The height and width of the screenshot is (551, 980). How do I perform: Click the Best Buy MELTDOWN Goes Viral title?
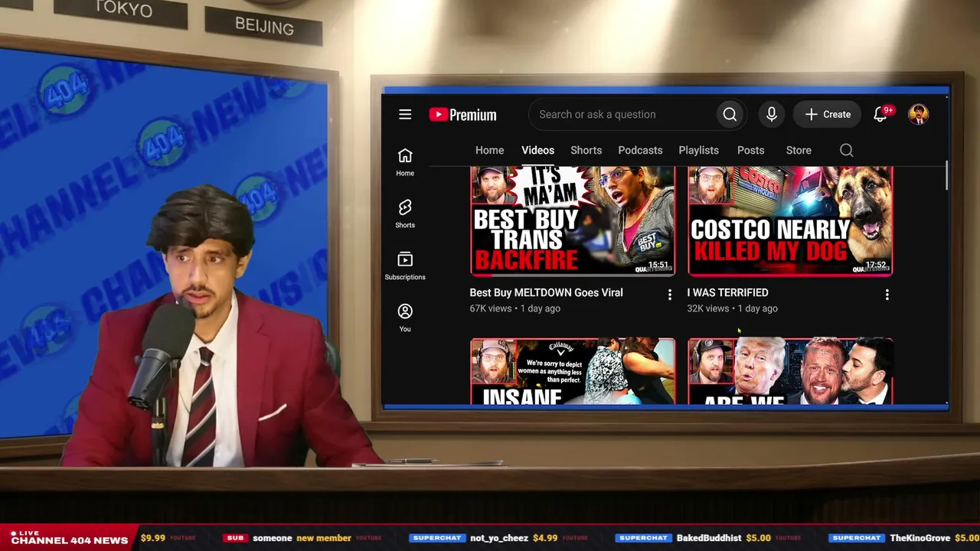(546, 292)
